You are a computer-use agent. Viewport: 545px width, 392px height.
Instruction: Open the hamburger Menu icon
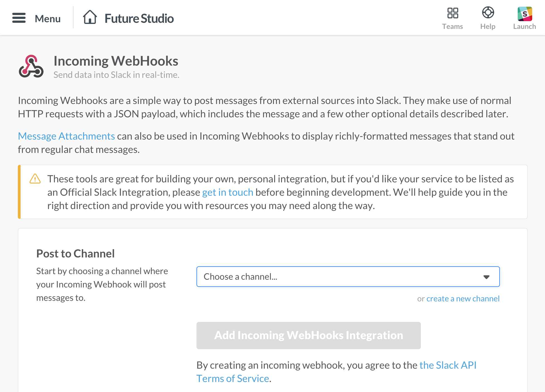coord(19,18)
